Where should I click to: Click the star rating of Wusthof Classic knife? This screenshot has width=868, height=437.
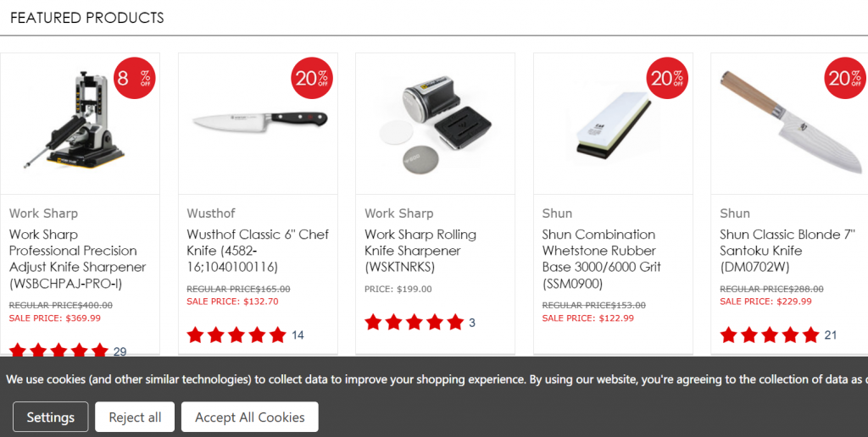(x=236, y=335)
